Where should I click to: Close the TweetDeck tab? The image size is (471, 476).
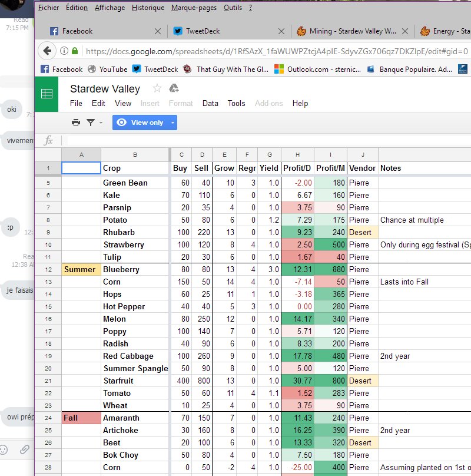click(x=281, y=31)
